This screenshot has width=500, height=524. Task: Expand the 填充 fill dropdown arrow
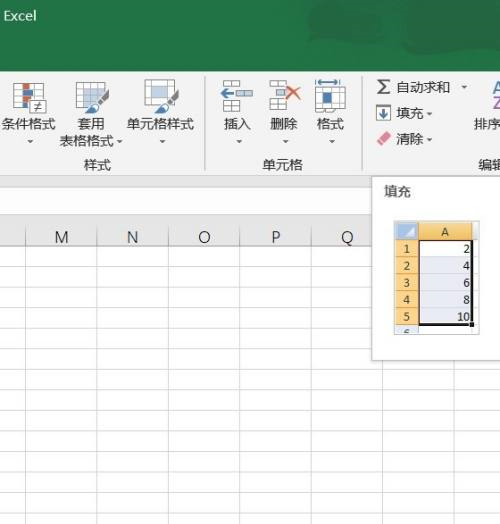tap(429, 114)
